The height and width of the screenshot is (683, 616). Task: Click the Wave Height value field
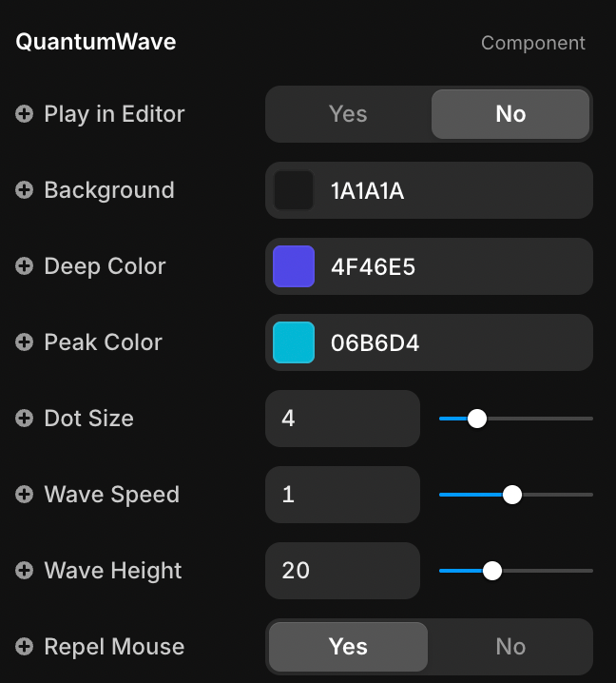[x=342, y=571]
